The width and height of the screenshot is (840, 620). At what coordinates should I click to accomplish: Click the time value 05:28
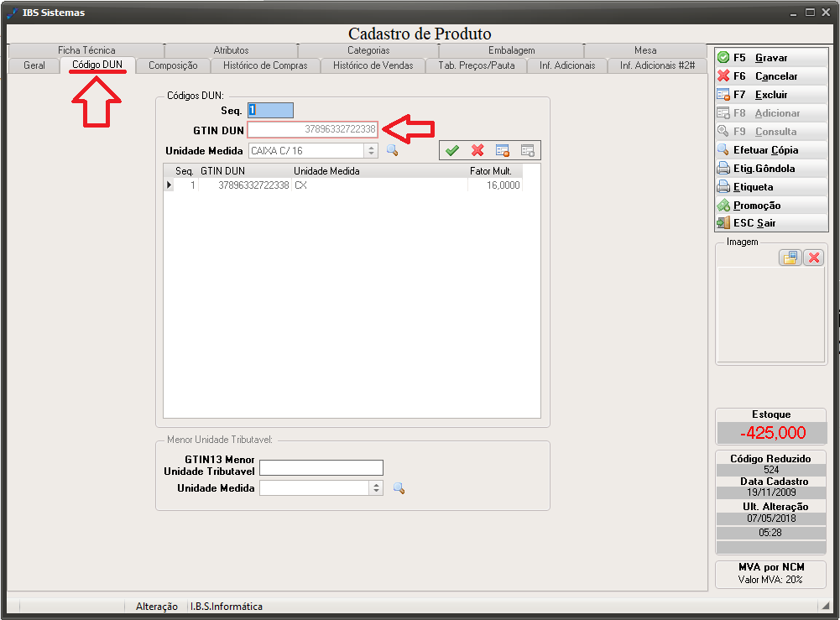tap(770, 533)
